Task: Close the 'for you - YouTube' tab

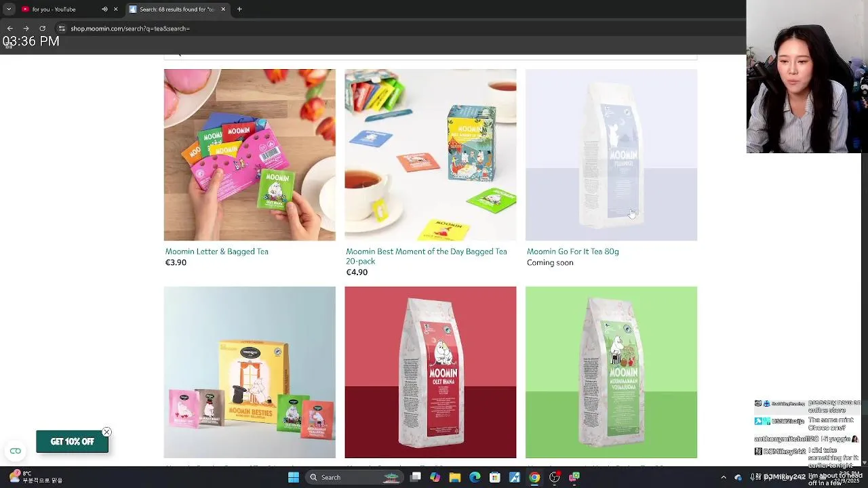Action: tap(115, 9)
